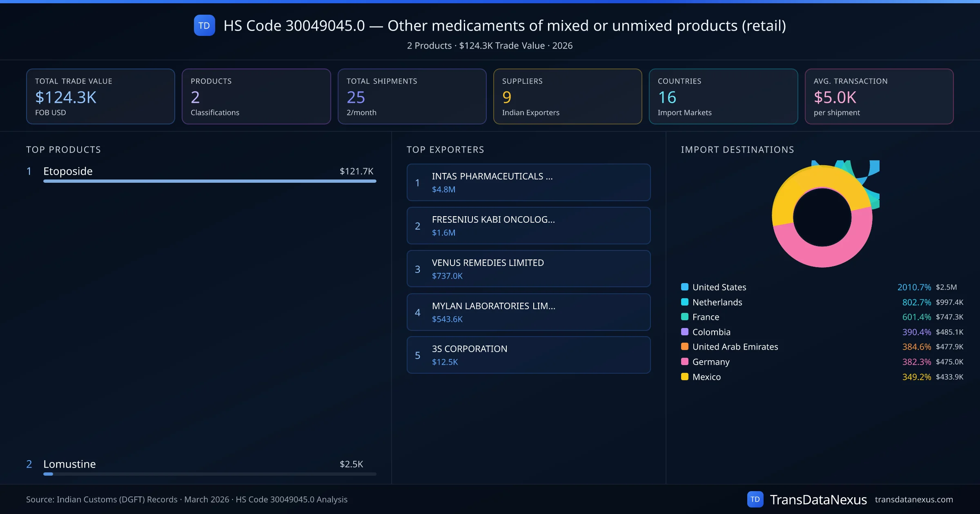Click United States blue legend swatch
This screenshot has width=980, height=514.
coord(685,287)
